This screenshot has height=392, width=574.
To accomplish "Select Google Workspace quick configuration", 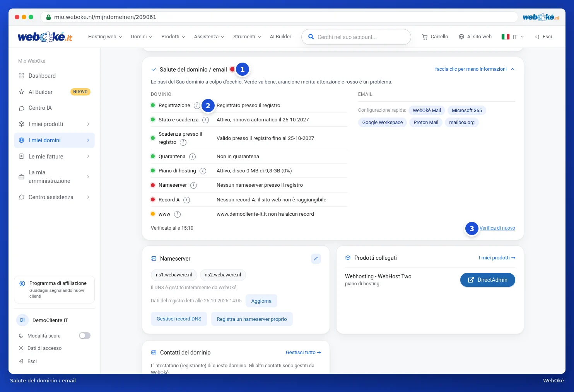I will (x=383, y=123).
